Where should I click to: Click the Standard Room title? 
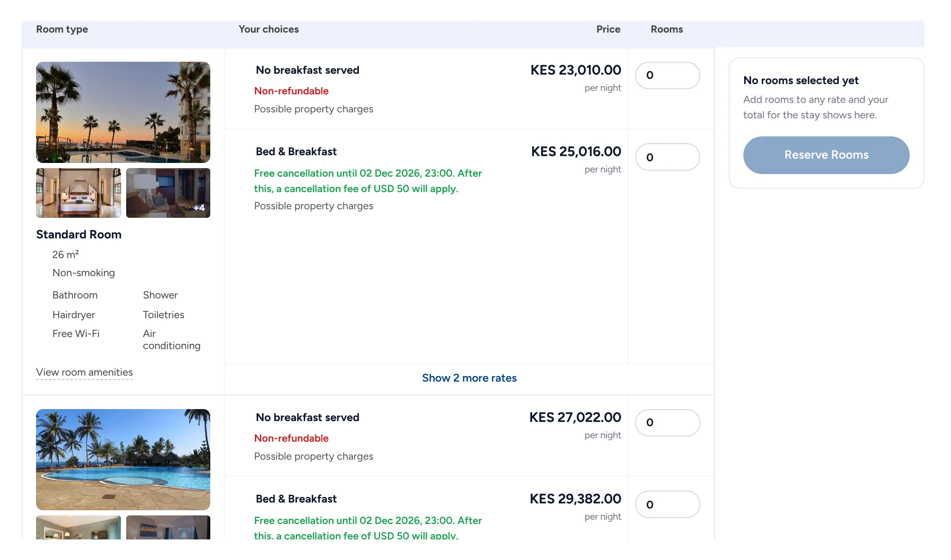tap(79, 235)
